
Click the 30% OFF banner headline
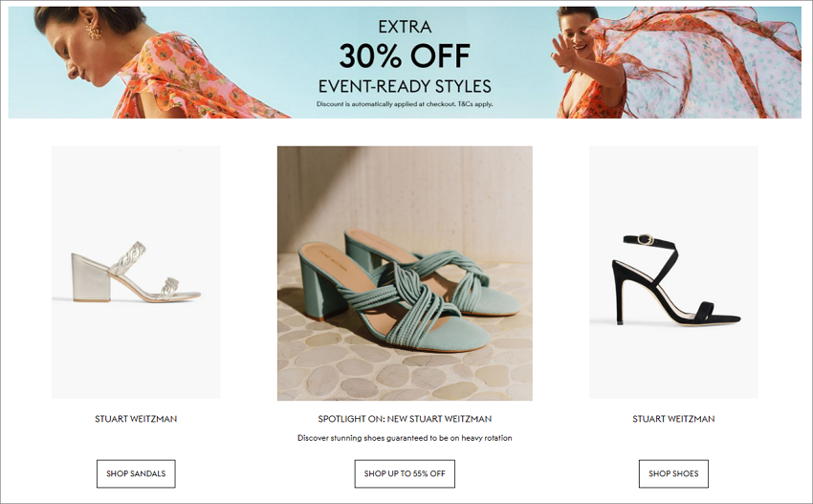(x=405, y=56)
